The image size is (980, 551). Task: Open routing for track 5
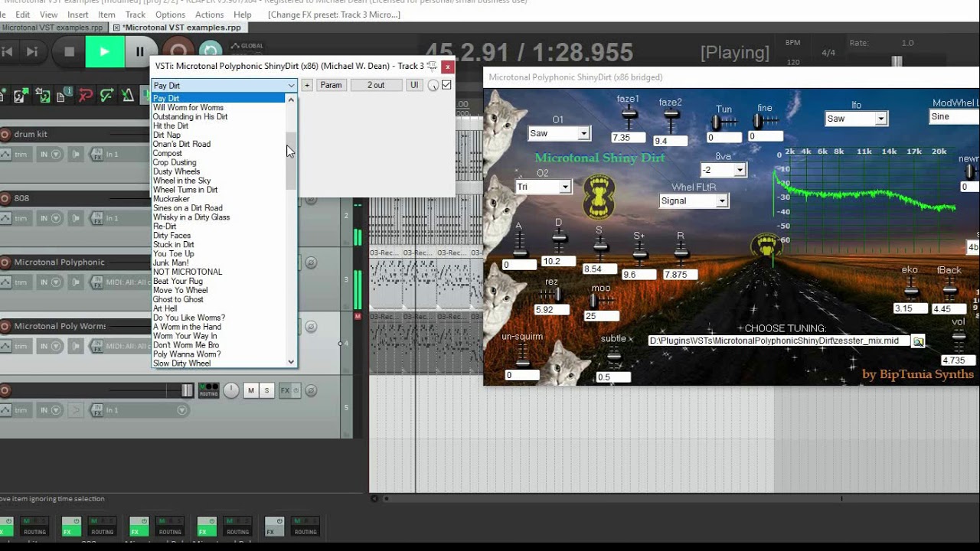(208, 390)
